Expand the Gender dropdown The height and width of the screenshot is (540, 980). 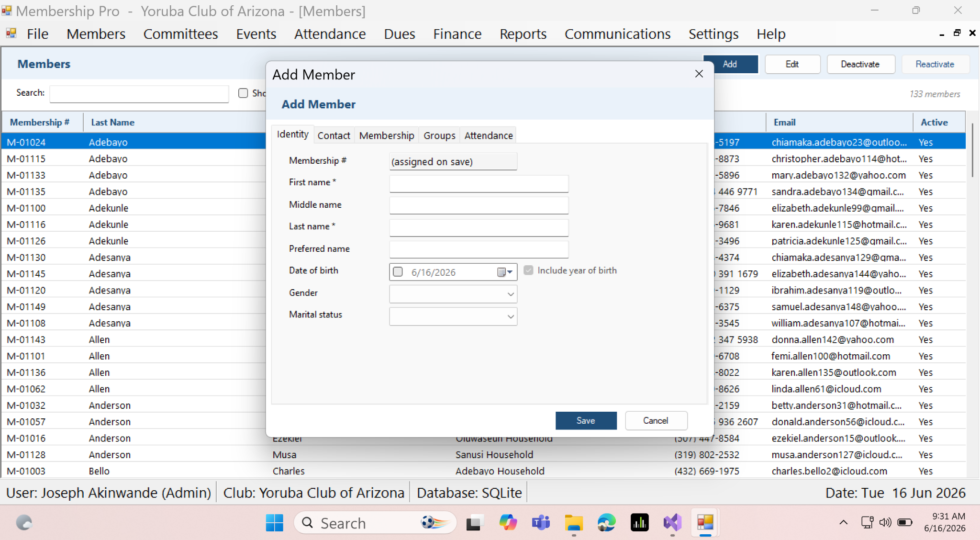(x=511, y=294)
